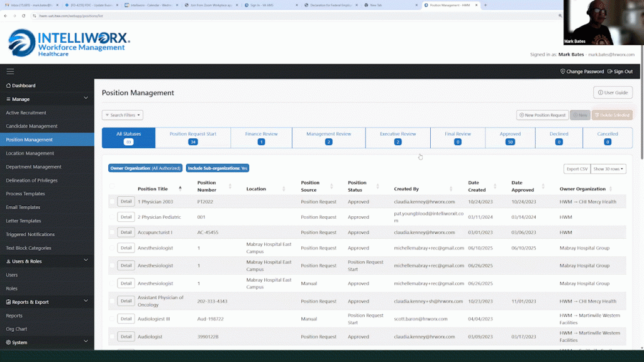Select Cancelled status tab
Screen dimensions: 644x362
[x=608, y=138]
